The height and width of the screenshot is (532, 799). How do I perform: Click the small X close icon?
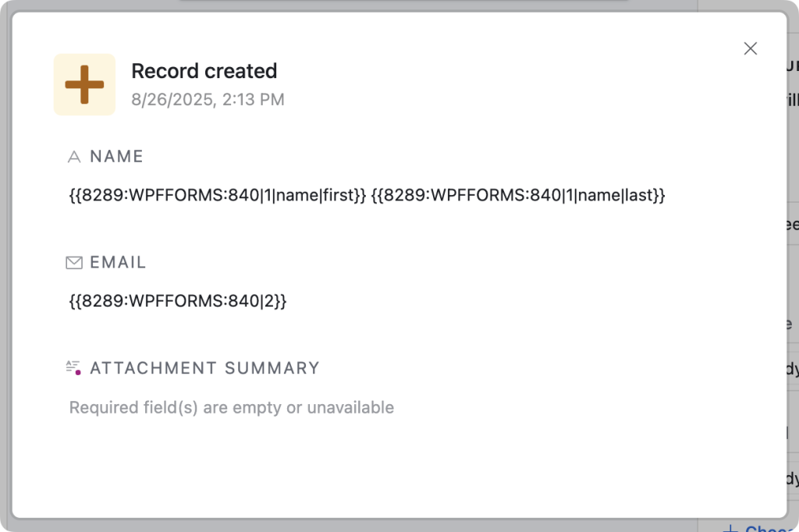click(x=751, y=48)
